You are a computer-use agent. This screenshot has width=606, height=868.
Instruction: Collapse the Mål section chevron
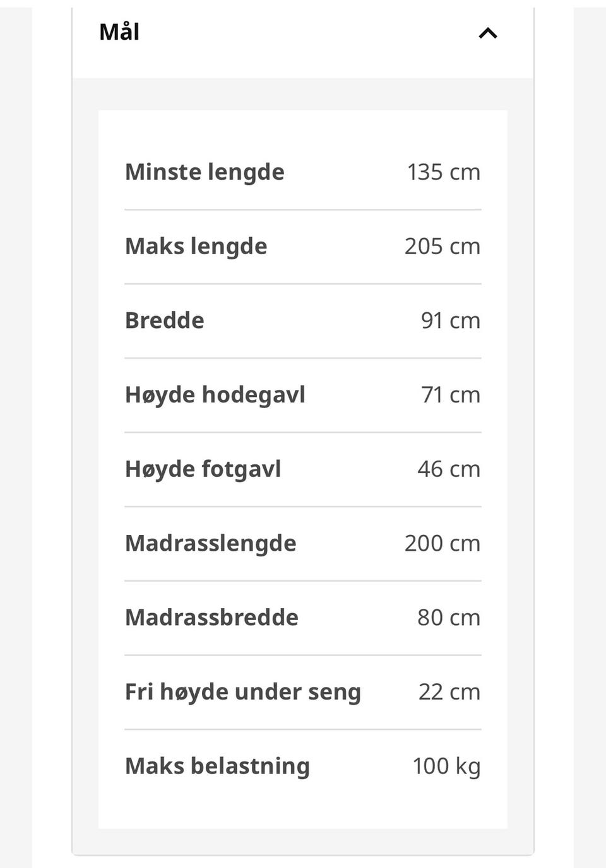pos(488,33)
